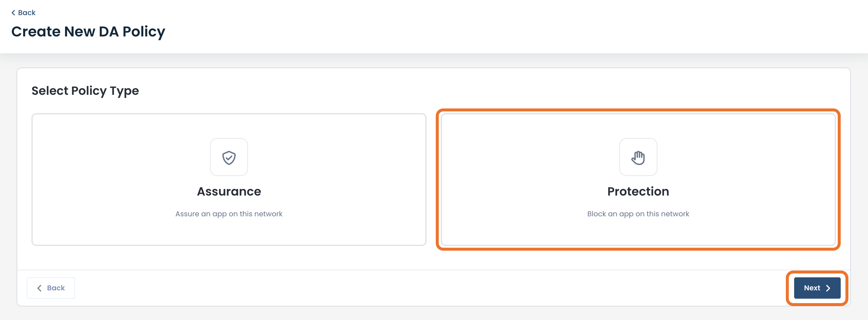The height and width of the screenshot is (320, 868).
Task: Click the raised hand Protection icon
Action: [x=638, y=157]
